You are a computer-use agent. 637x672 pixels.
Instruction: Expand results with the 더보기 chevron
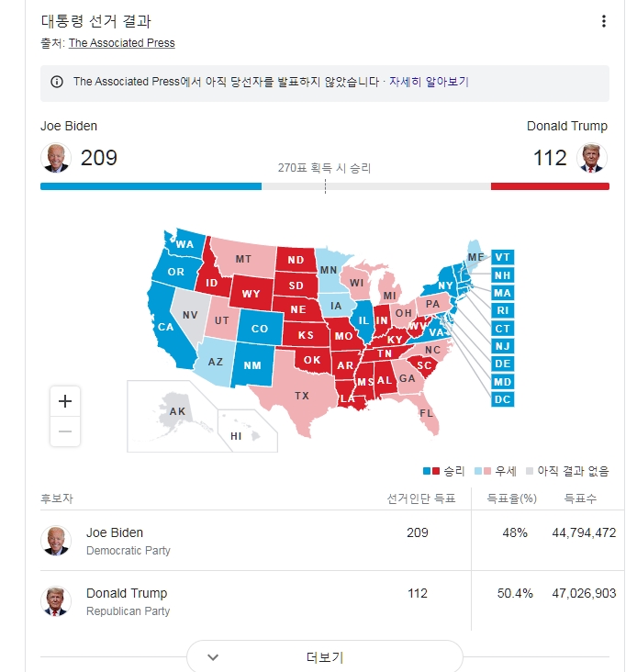click(x=213, y=657)
